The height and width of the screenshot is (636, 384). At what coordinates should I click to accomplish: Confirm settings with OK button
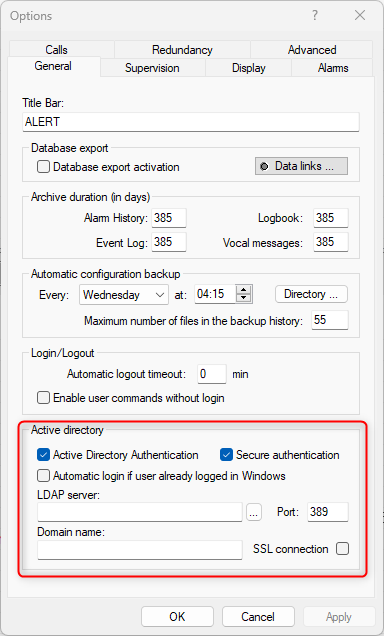click(x=177, y=617)
